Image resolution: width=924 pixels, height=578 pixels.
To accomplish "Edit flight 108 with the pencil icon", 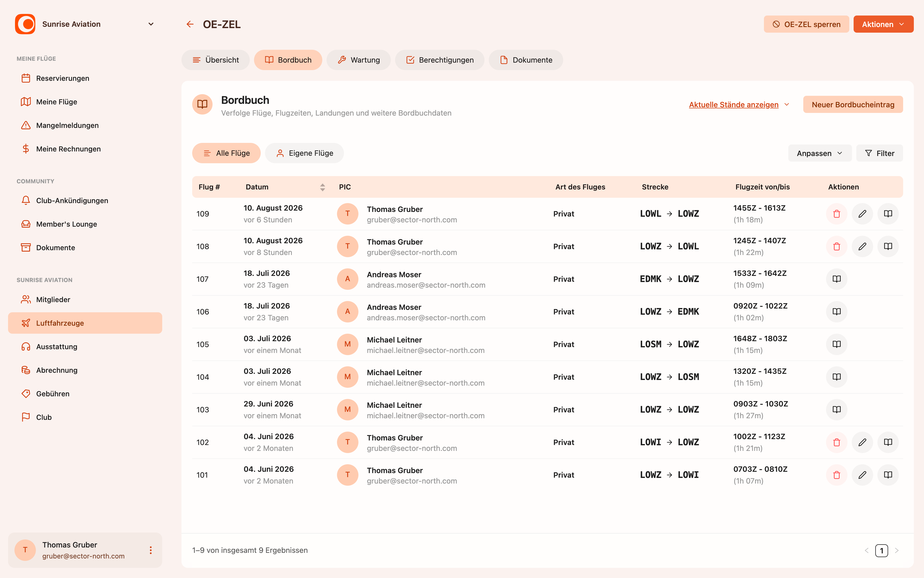I will pos(862,246).
